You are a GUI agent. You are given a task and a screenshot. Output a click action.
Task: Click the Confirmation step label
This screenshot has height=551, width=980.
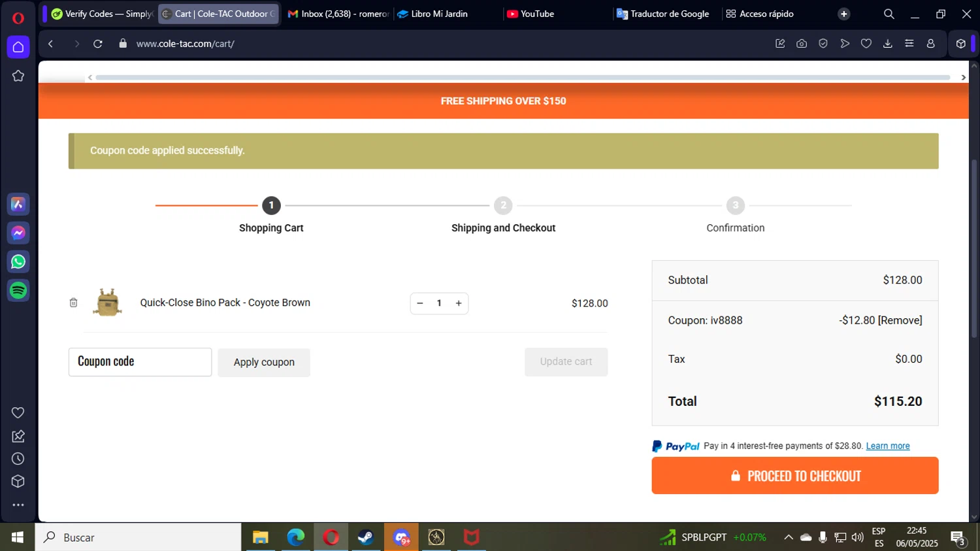(x=735, y=228)
